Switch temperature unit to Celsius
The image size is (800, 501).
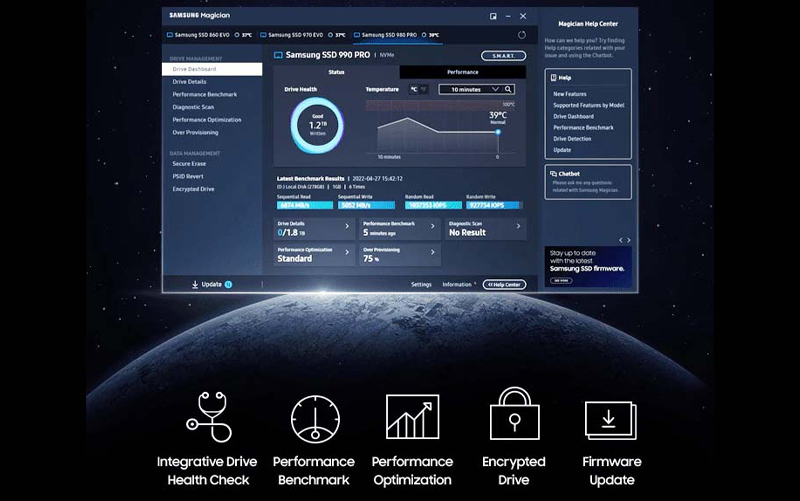tap(414, 89)
